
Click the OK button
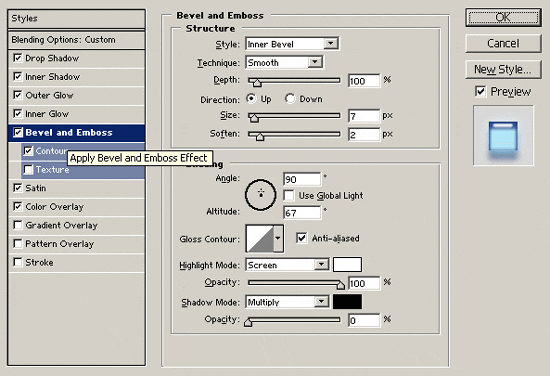point(503,17)
